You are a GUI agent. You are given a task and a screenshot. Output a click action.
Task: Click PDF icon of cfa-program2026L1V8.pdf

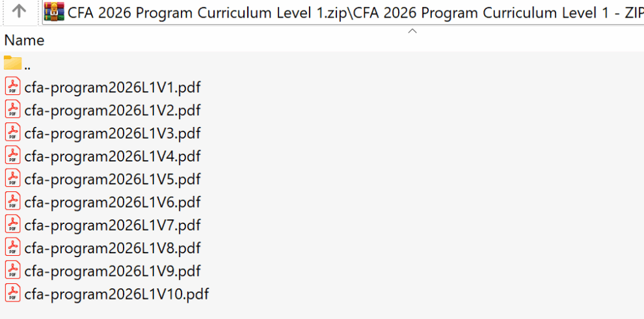pos(12,247)
